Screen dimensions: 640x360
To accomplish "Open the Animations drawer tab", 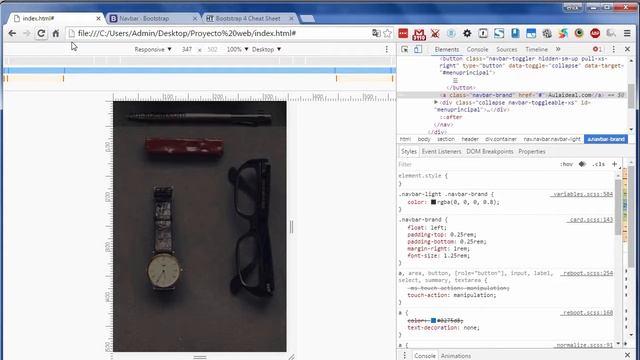I will (x=456, y=356).
